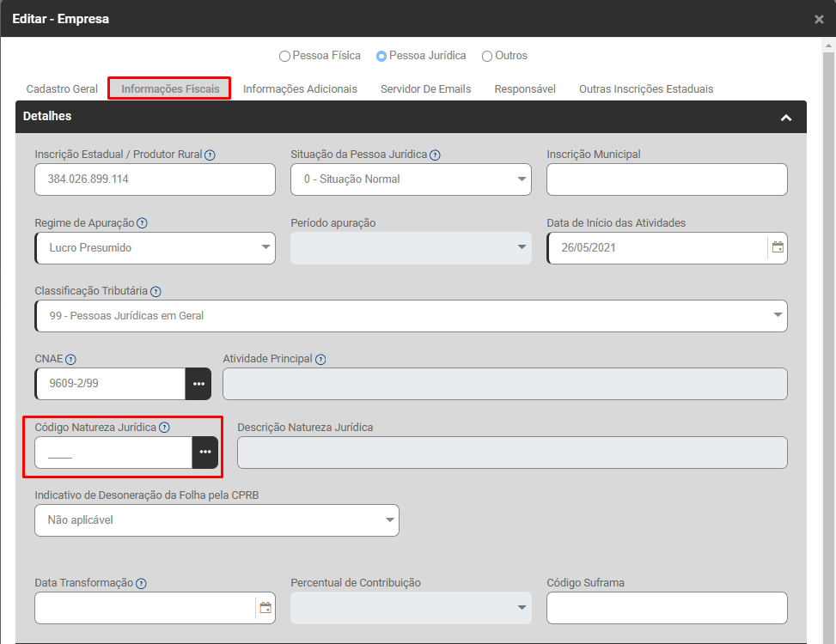Open Código Natureza Jurídica search ellipsis button
836x644 pixels.
[205, 452]
